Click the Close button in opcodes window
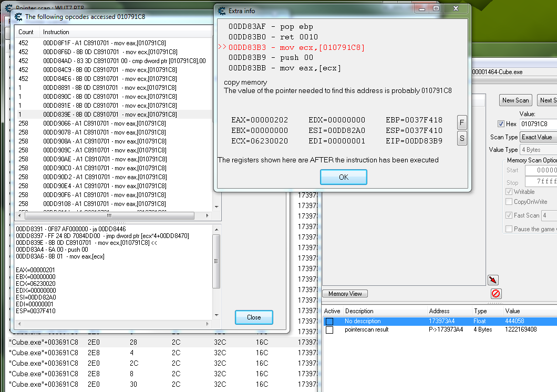 pyautogui.click(x=254, y=317)
